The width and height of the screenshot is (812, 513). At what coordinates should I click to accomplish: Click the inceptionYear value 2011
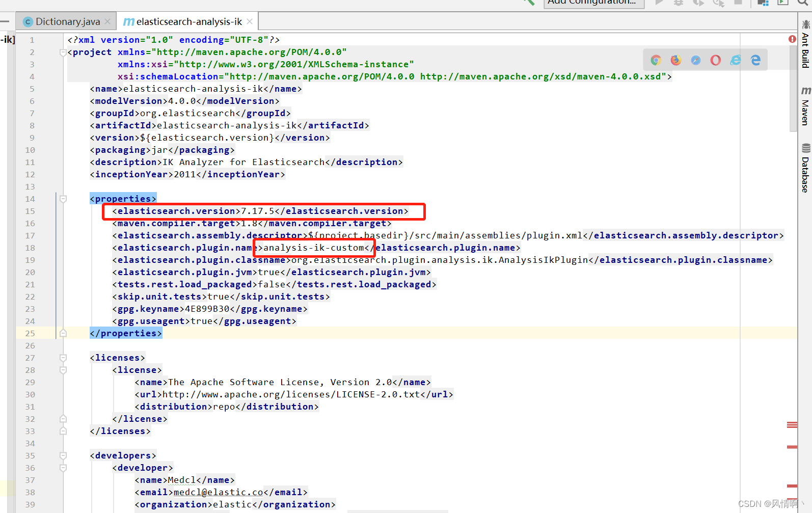point(185,174)
